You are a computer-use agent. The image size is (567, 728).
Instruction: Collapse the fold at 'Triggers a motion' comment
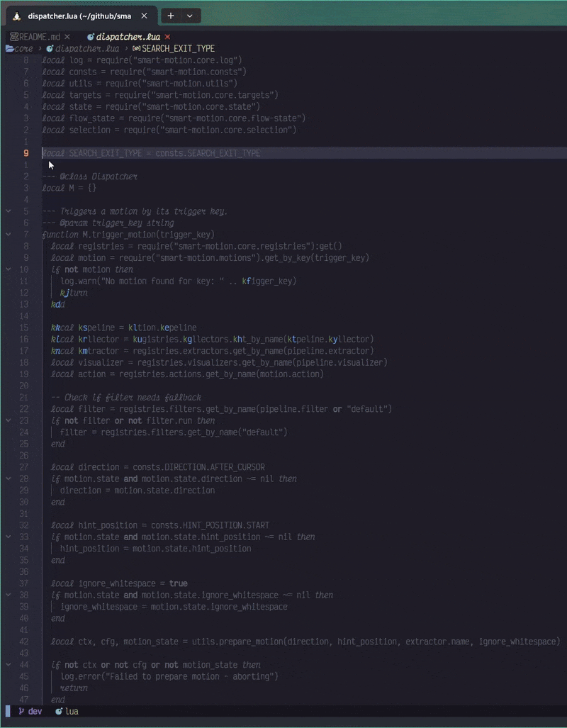pyautogui.click(x=9, y=211)
